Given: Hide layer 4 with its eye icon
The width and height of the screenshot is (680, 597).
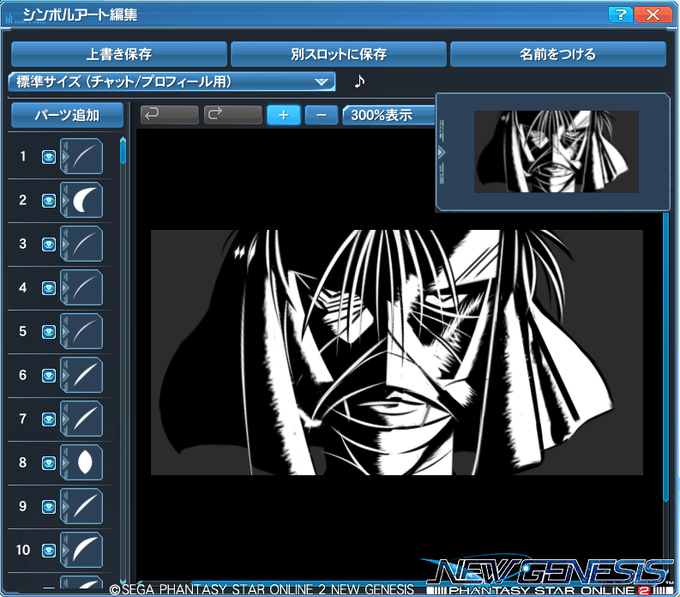Looking at the screenshot, I should pos(49,288).
